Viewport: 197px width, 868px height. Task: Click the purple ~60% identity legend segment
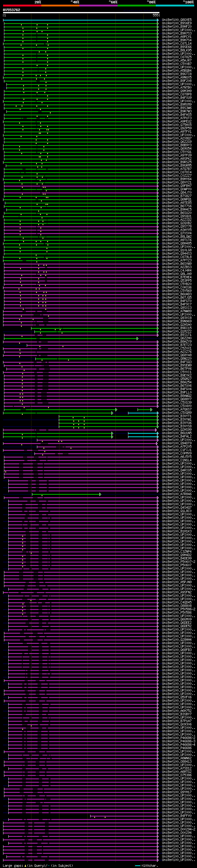(99, 6)
